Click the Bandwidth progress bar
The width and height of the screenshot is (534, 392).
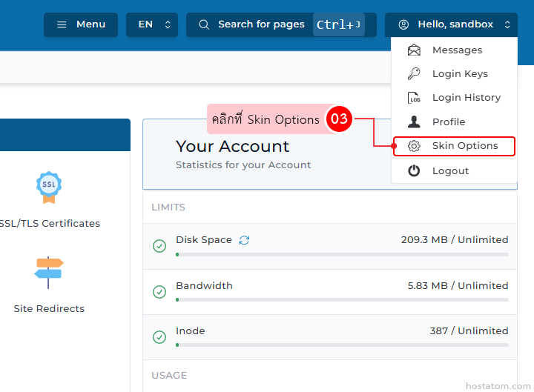[x=342, y=300]
